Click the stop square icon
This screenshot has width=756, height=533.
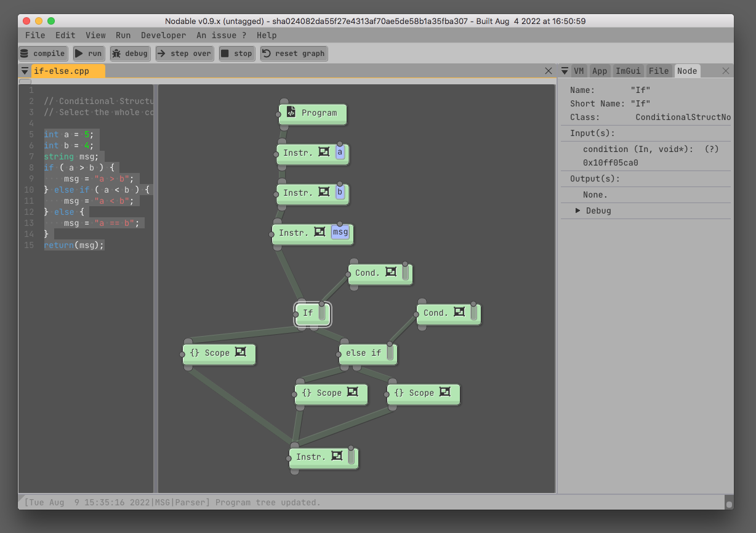pos(225,54)
